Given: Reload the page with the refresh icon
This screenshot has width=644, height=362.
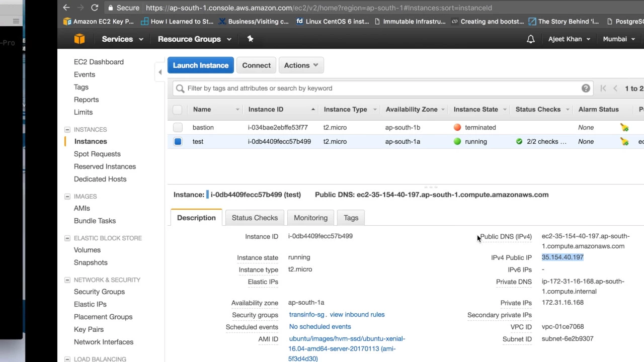Looking at the screenshot, I should point(95,8).
